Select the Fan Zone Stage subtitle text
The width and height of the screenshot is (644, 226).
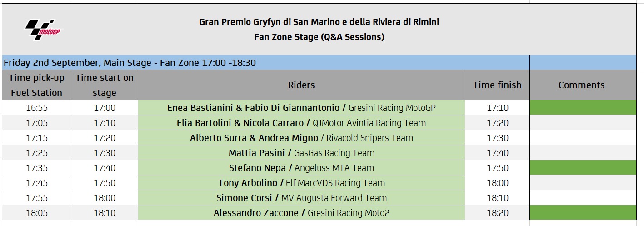click(x=319, y=37)
